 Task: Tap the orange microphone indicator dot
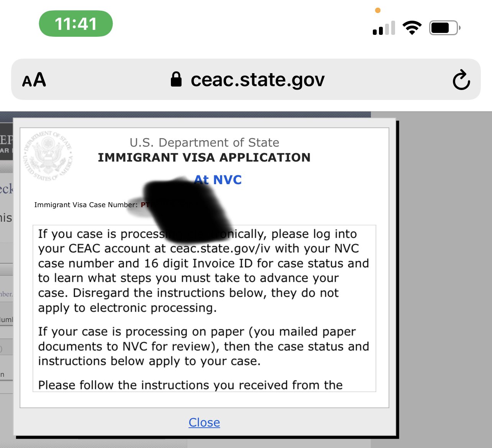(x=377, y=10)
